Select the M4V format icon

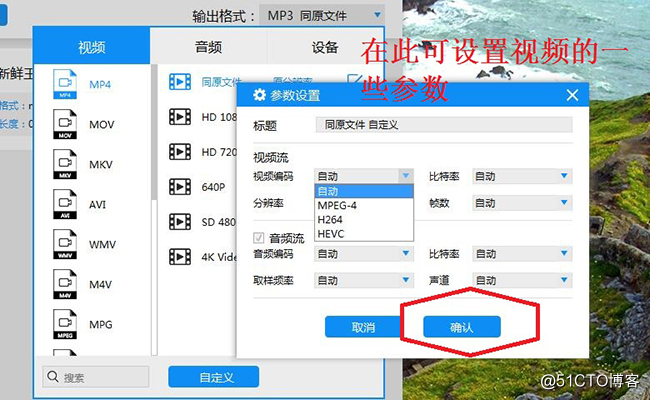click(65, 284)
